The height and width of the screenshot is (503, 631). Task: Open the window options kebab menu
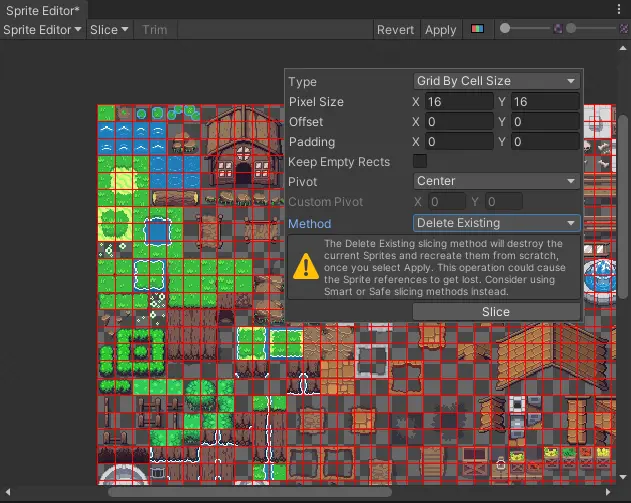pos(619,9)
